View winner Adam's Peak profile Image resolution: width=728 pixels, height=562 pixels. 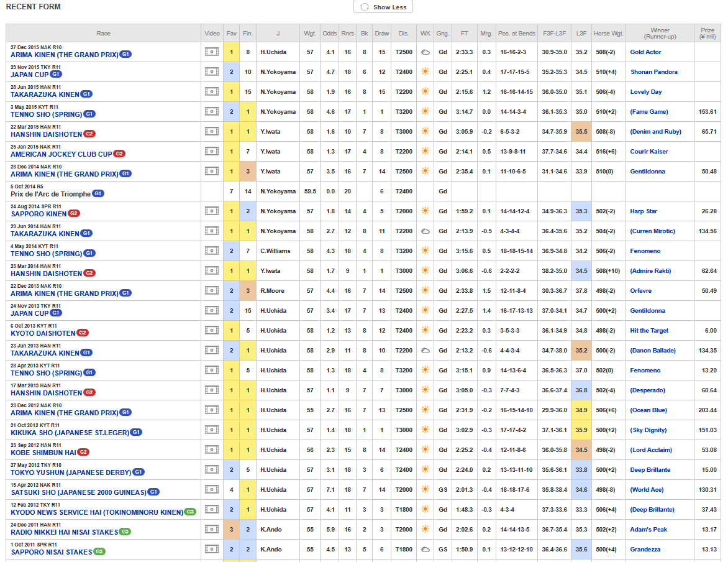(x=648, y=530)
